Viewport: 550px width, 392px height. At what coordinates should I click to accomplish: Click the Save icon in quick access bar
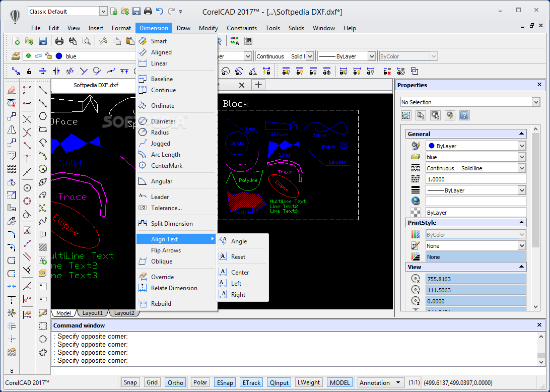(x=136, y=11)
